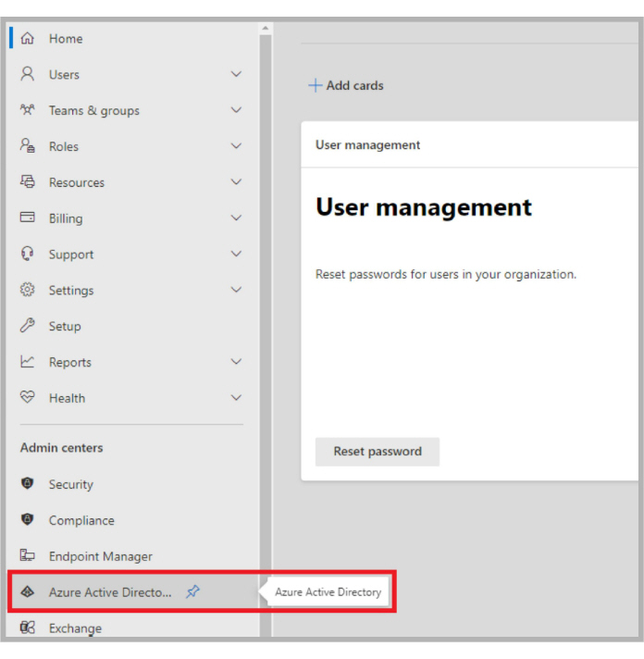644x659 pixels.
Task: Open the Security admin center link
Action: click(132, 484)
